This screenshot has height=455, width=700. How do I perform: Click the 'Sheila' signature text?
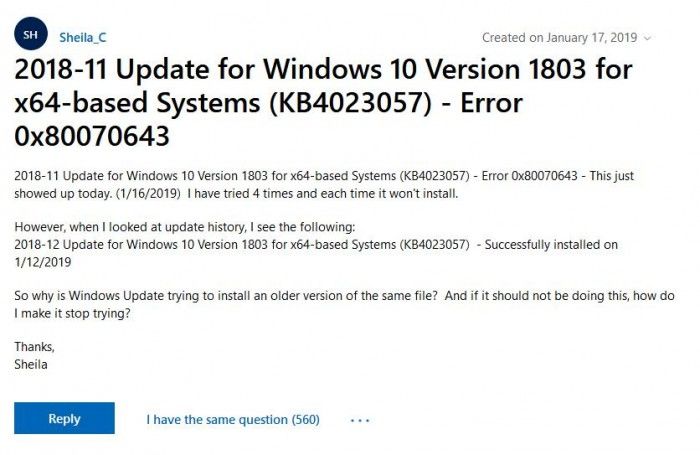pyautogui.click(x=31, y=364)
